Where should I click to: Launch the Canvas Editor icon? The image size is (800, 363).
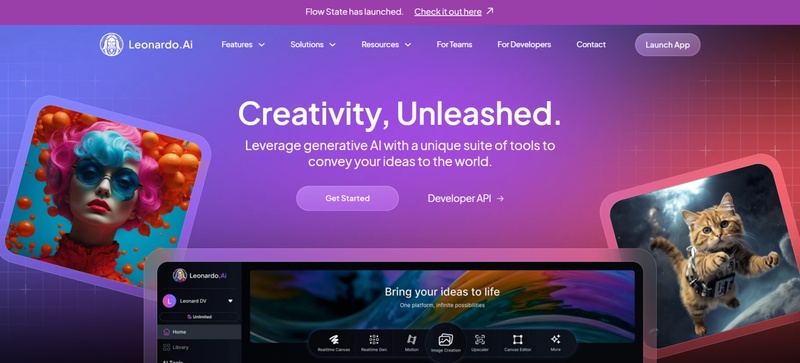517,340
